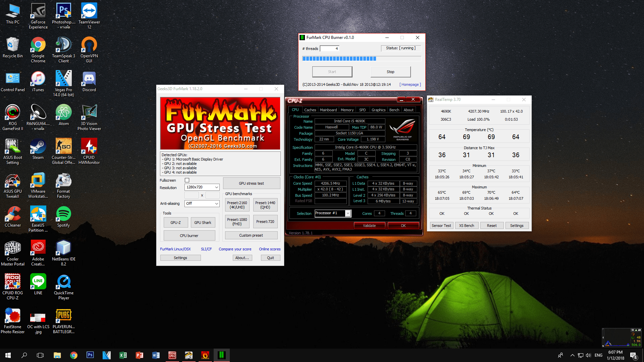
Task: Click the FurMark icon in taskbar
Action: 205,355
